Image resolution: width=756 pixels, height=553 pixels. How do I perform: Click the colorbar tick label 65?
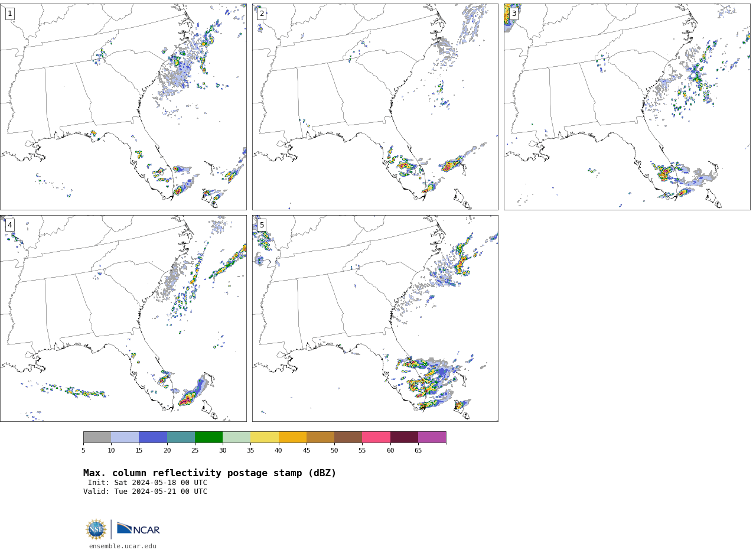(x=418, y=451)
